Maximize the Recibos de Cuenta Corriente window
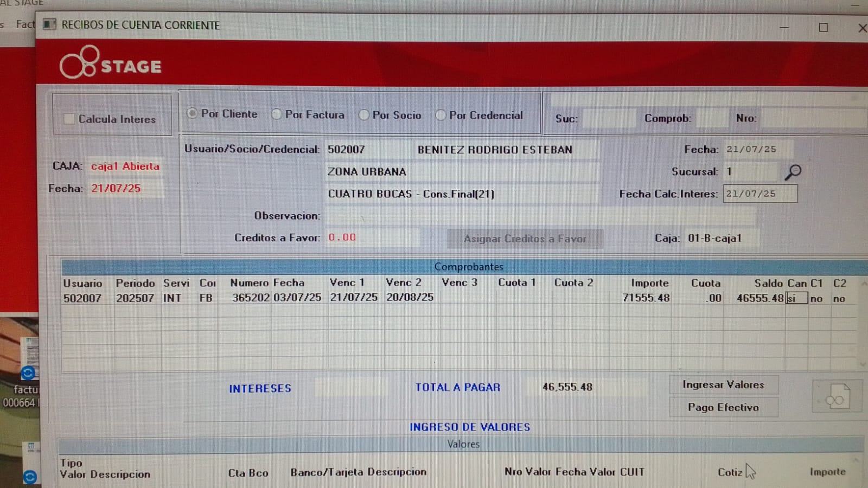 pyautogui.click(x=823, y=27)
